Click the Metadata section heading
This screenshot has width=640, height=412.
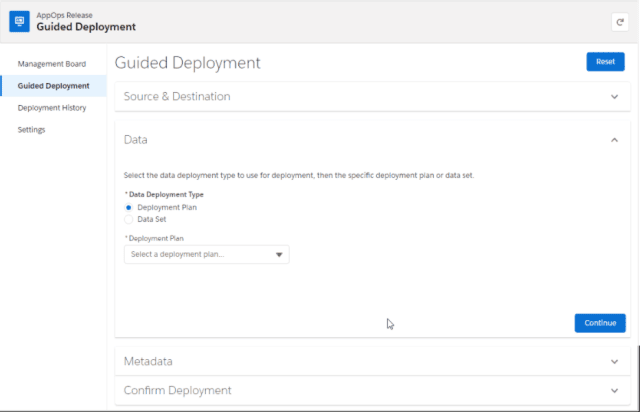[148, 361]
